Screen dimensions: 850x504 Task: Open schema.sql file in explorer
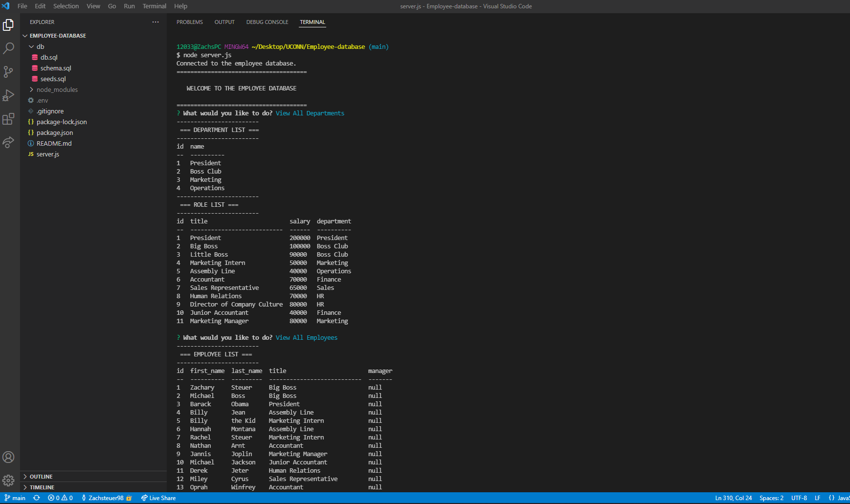(x=56, y=68)
